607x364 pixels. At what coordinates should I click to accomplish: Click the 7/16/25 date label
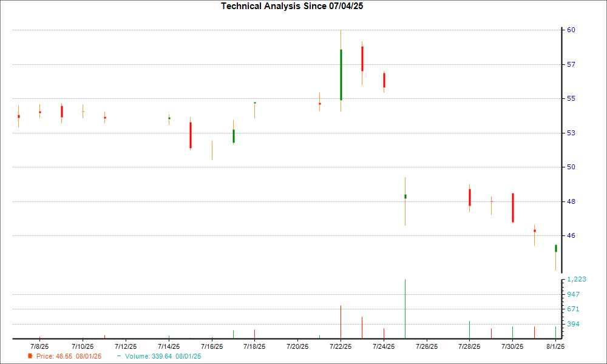click(212, 346)
